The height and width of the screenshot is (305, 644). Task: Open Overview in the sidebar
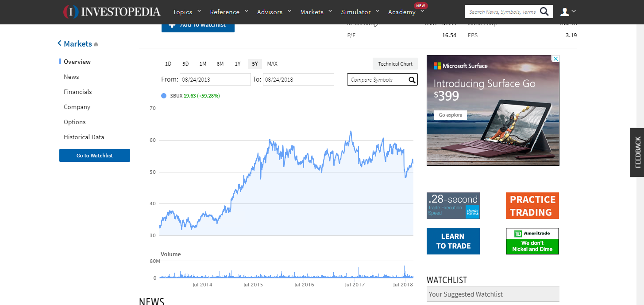point(77,62)
